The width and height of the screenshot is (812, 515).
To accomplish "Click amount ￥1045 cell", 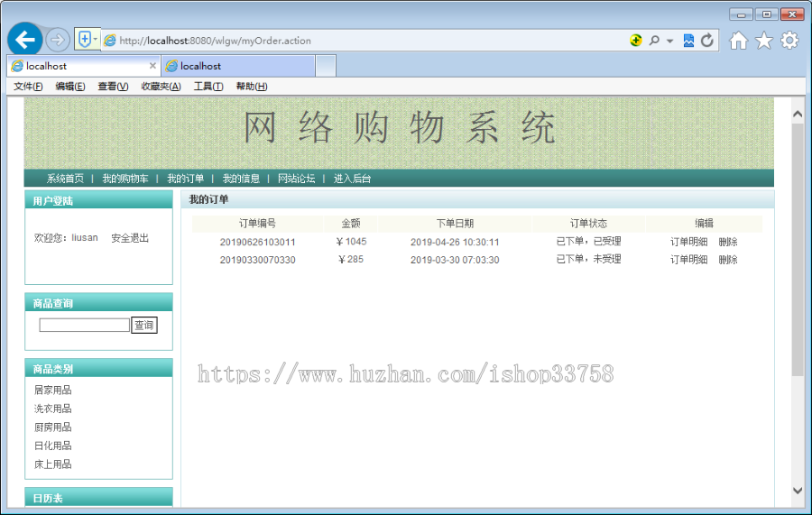I will (351, 242).
